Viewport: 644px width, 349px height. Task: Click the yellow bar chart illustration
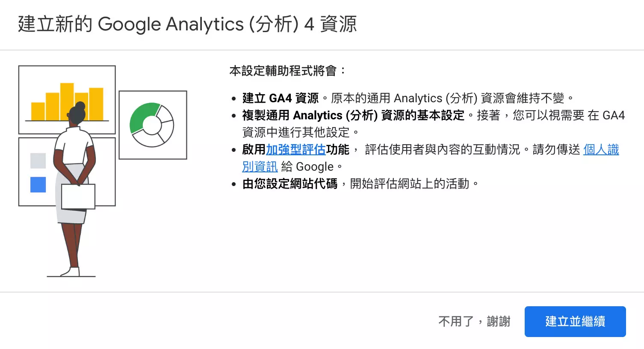point(47,103)
